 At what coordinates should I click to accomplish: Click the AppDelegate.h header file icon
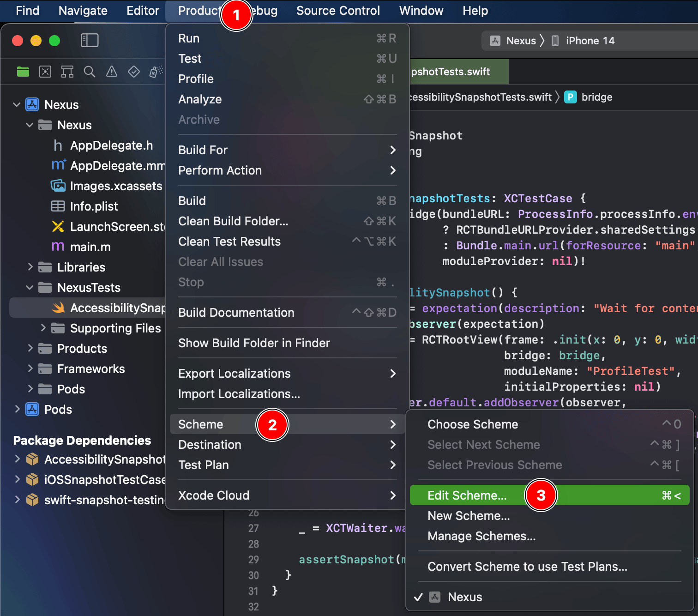pos(58,145)
